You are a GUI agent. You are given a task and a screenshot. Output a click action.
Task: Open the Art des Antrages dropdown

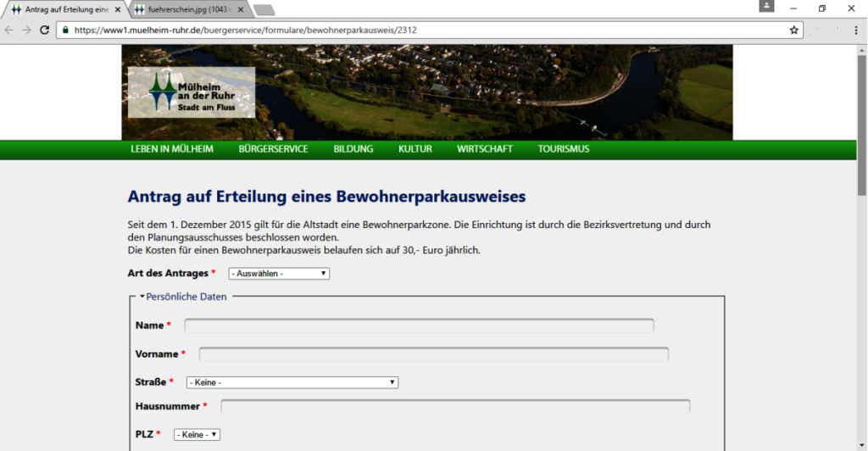tap(279, 274)
